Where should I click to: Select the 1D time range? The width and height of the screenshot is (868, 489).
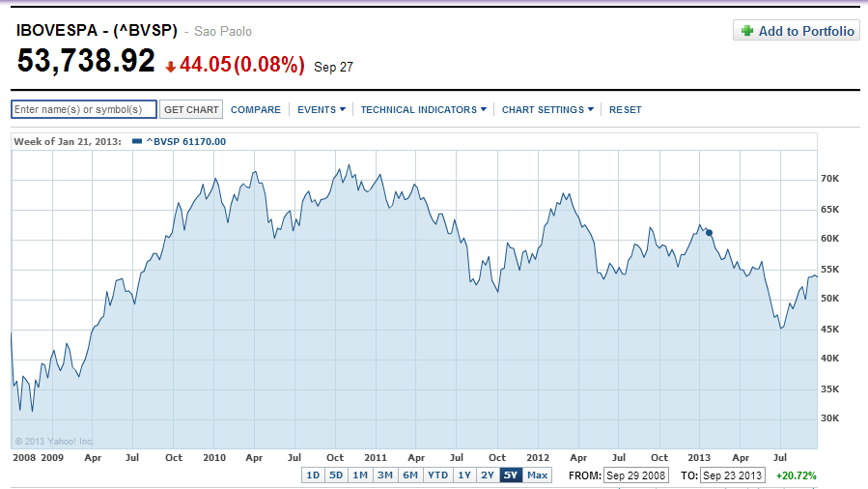(x=314, y=475)
